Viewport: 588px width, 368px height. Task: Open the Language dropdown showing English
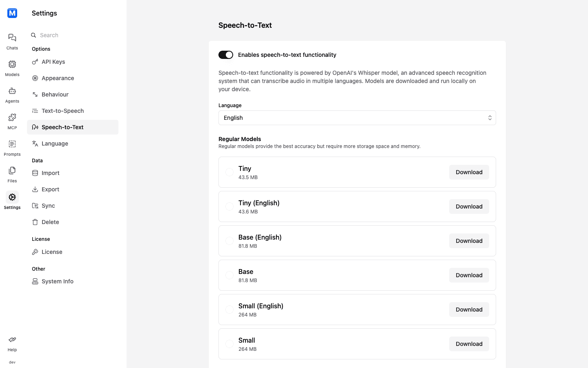[x=357, y=118]
